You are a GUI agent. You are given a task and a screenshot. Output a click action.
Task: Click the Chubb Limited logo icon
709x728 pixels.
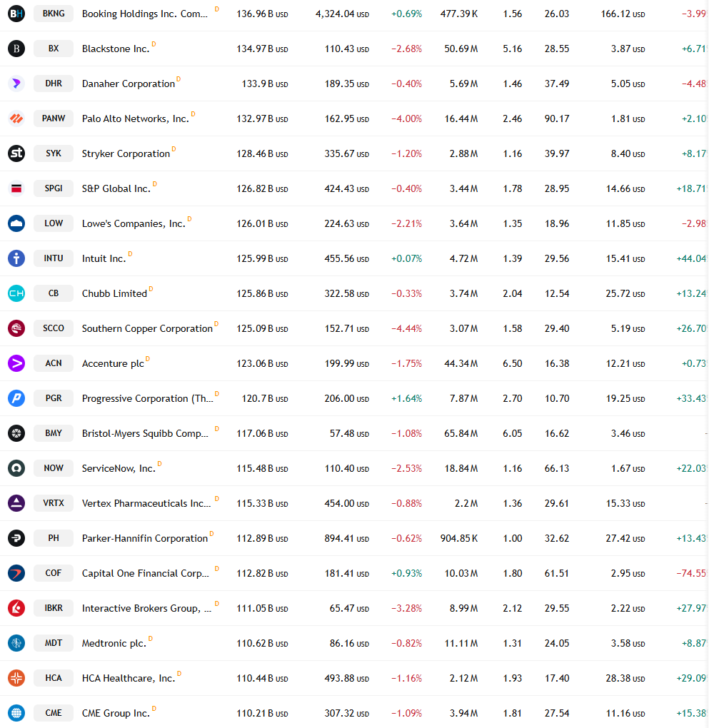(16, 293)
